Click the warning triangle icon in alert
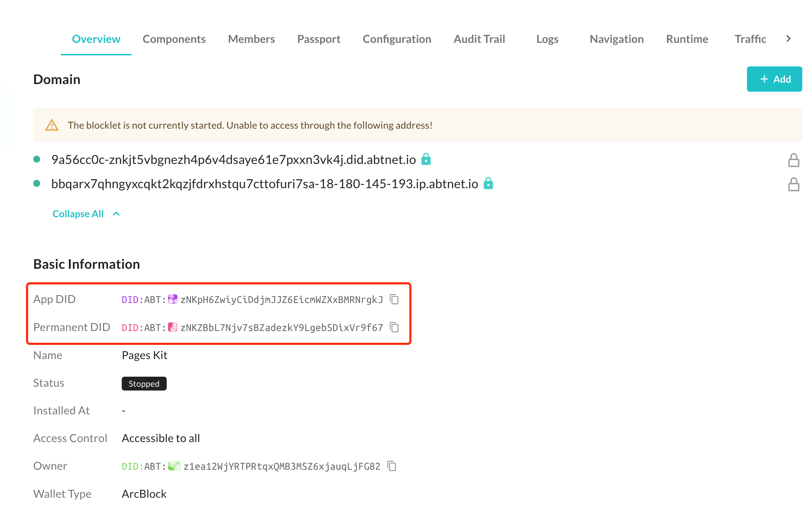The height and width of the screenshot is (514, 812). [52, 125]
